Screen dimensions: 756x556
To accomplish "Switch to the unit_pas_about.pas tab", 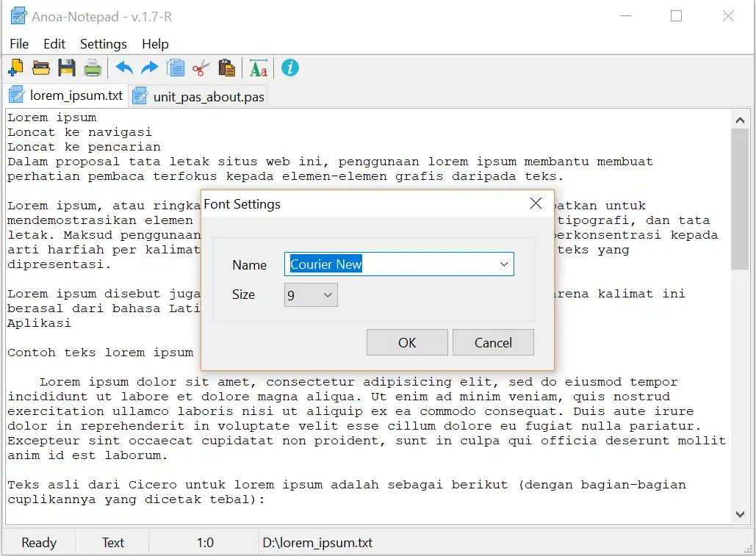I will [x=198, y=96].
